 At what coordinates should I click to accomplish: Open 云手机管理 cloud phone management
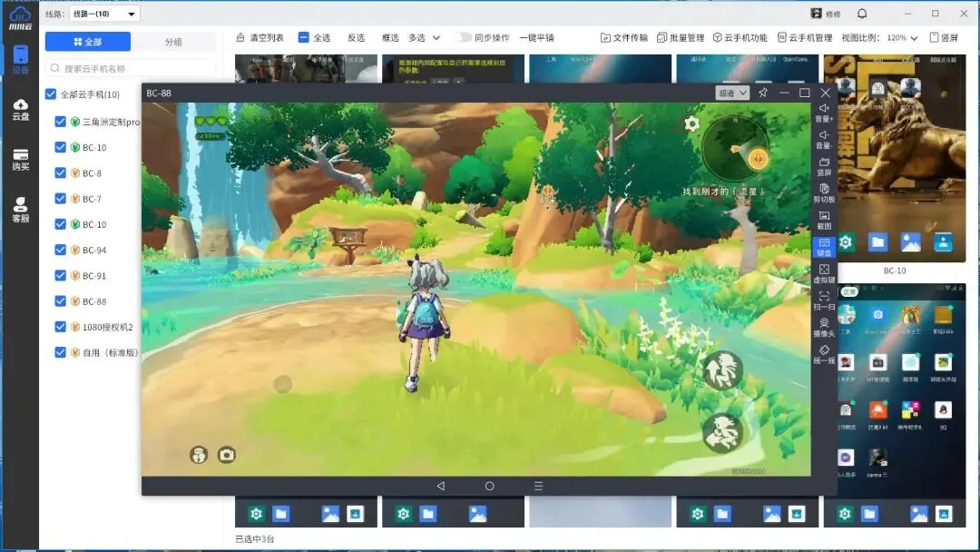[x=805, y=37]
